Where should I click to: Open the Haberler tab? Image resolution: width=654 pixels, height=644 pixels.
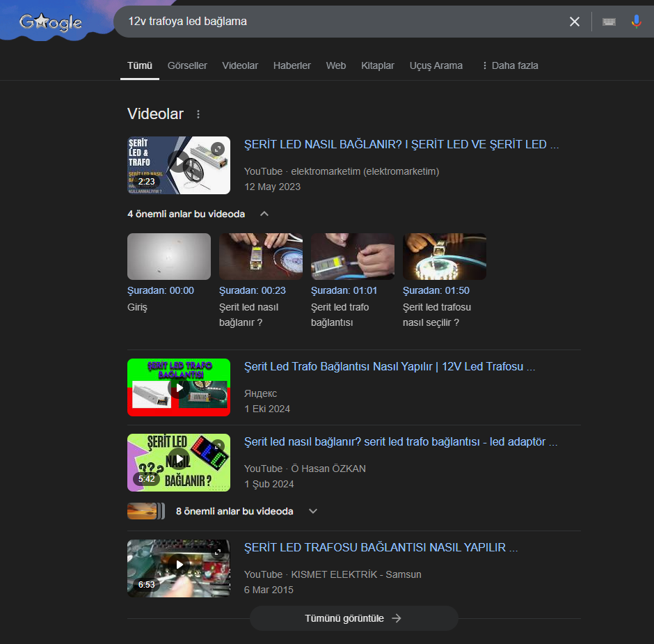292,65
